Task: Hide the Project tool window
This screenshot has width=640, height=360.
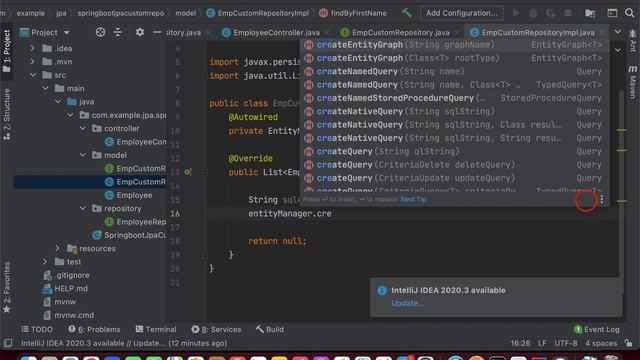Action: [157, 32]
